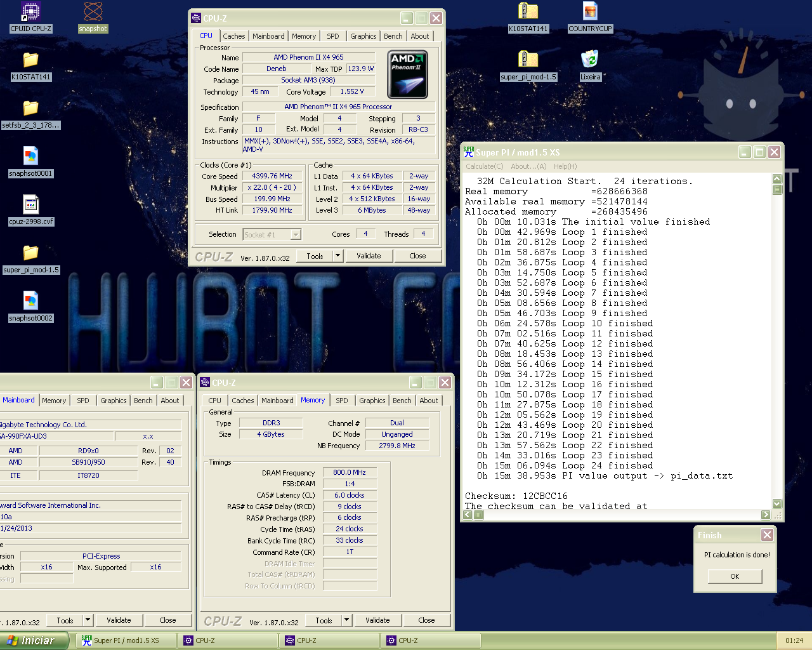812x650 pixels.
Task: Switch to the SPD tab in CPU-Z
Action: [x=333, y=36]
